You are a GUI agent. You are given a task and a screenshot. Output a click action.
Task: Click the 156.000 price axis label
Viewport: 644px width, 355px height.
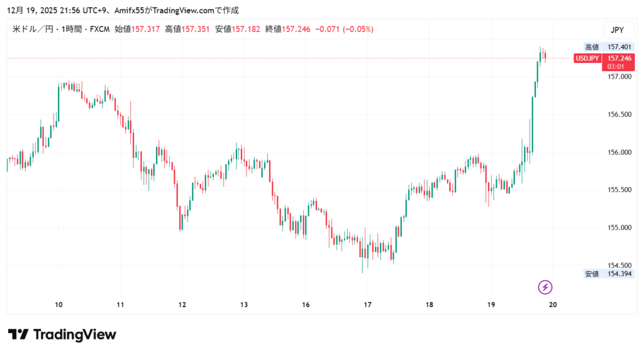click(619, 152)
